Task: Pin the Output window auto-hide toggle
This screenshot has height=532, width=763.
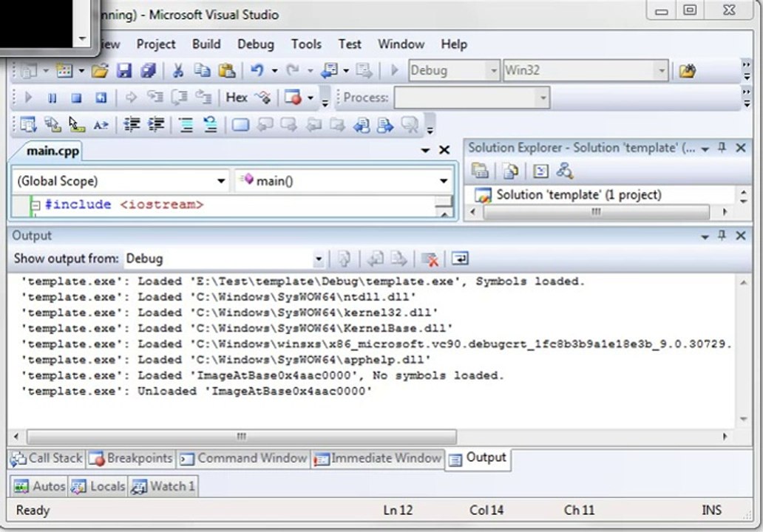Action: [x=722, y=236]
